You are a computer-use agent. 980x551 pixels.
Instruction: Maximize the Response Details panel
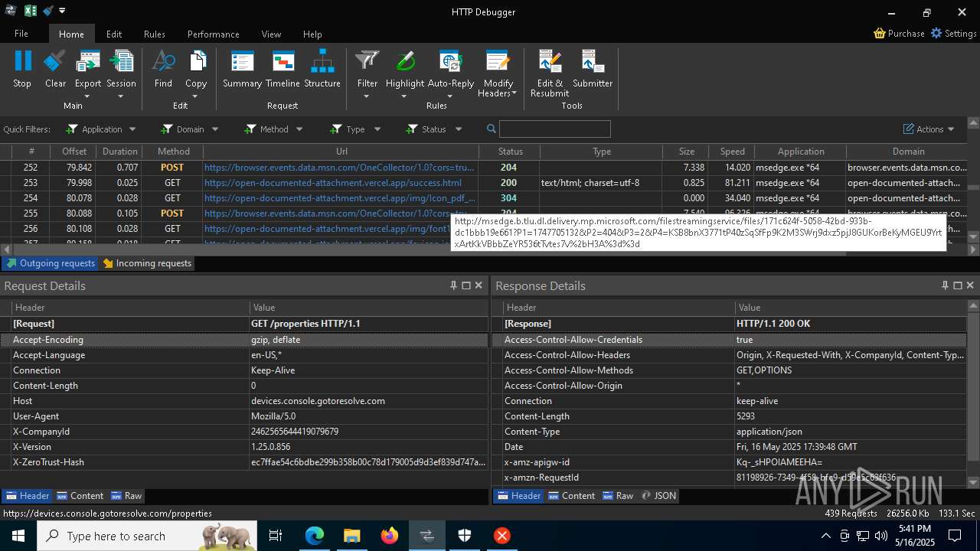958,285
